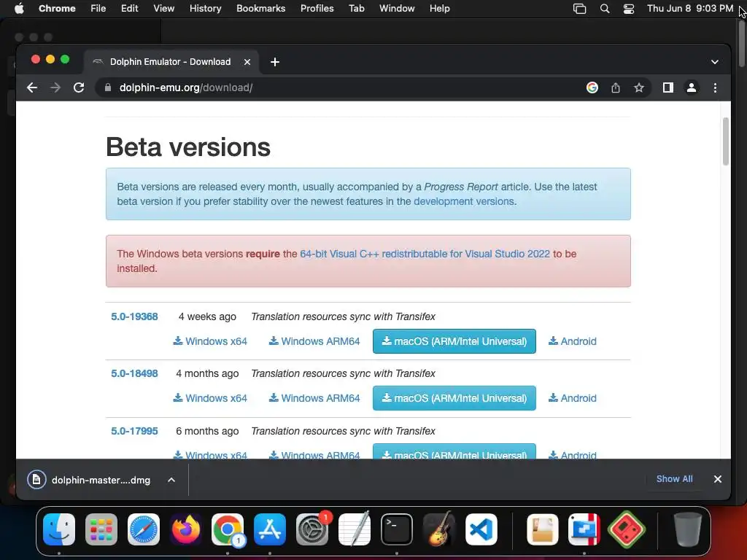Screen dimensions: 747x560
Task: Reload the Dolphin download page
Action: (x=79, y=87)
